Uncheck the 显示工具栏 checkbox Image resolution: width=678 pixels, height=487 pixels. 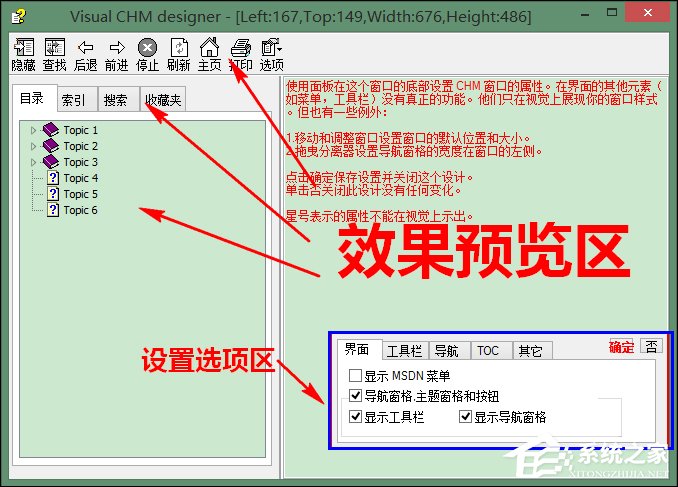click(355, 417)
